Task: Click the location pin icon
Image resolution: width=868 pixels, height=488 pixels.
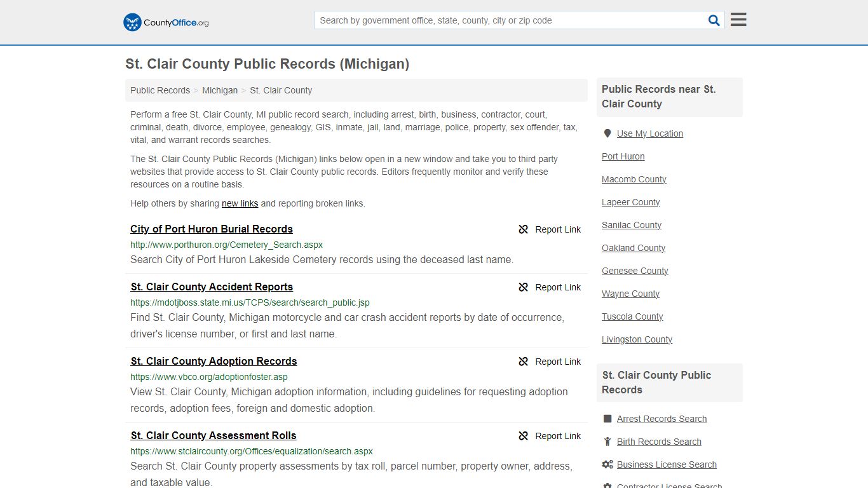Action: (x=607, y=133)
